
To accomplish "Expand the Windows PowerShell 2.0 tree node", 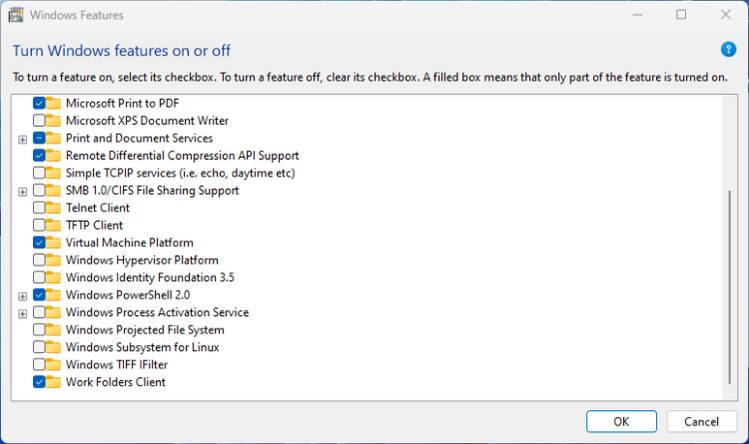I will pos(22,295).
